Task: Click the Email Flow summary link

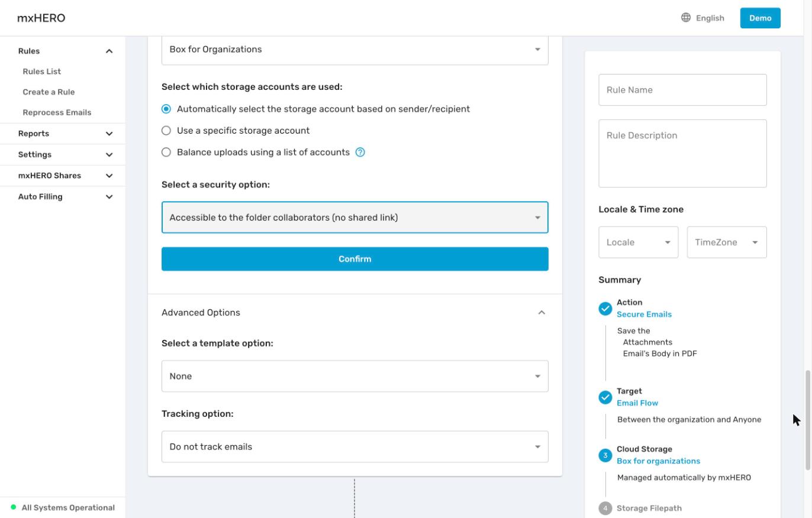Action: [x=637, y=403]
